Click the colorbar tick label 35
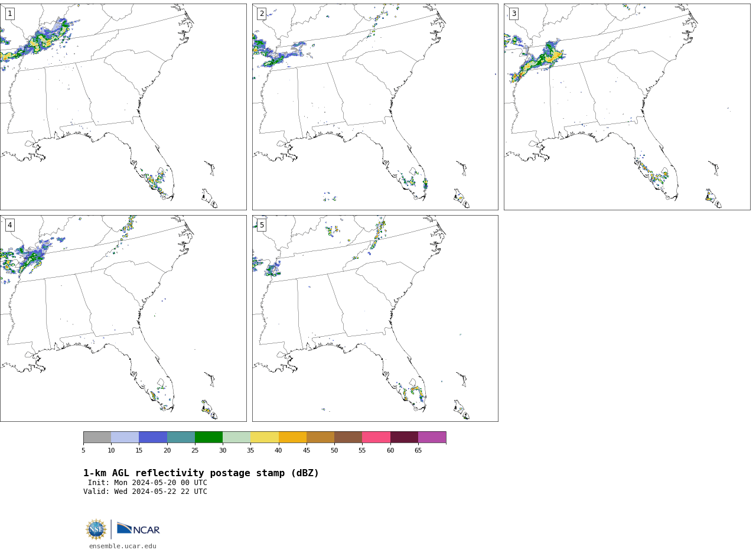The height and width of the screenshot is (553, 756). (x=250, y=451)
